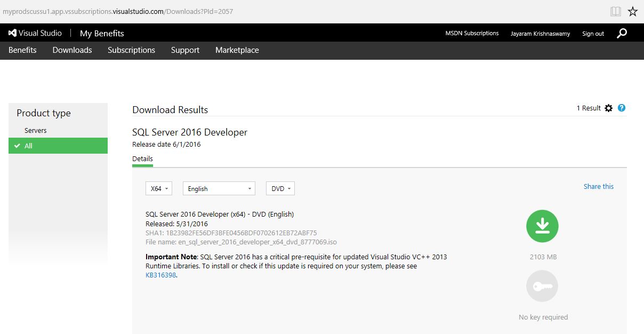Click the search magnifier icon in header

pyautogui.click(x=622, y=33)
